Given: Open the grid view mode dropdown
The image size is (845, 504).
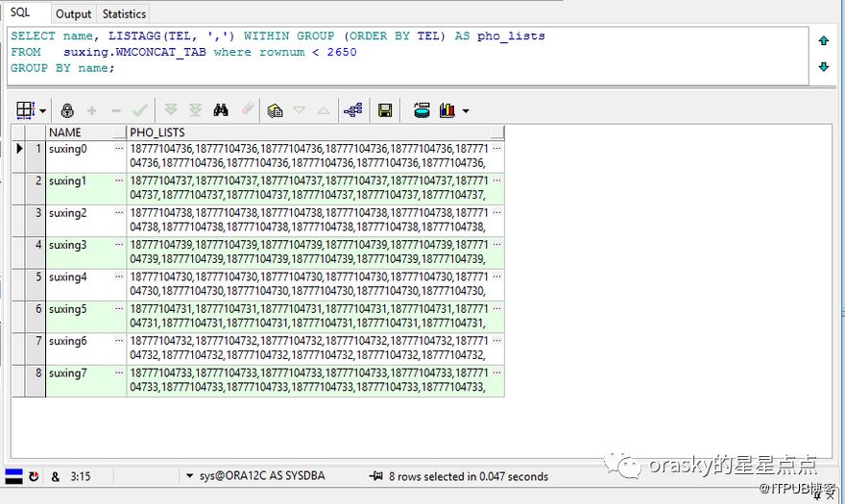Looking at the screenshot, I should click(x=42, y=111).
